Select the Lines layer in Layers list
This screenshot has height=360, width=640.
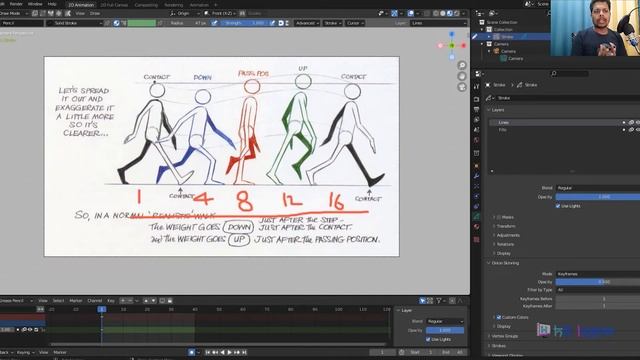565,122
